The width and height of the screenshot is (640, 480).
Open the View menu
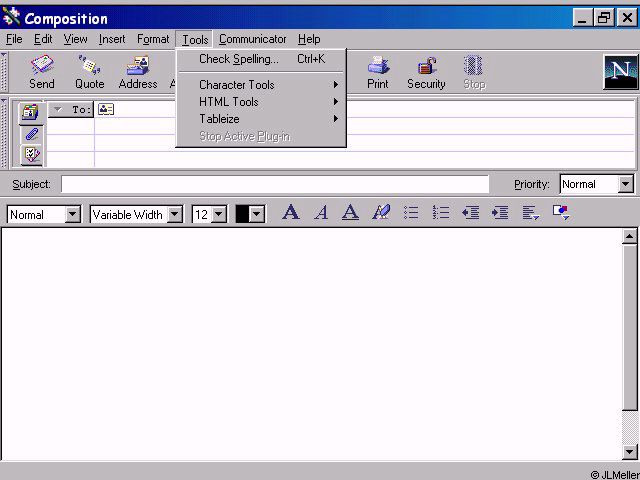(x=76, y=39)
